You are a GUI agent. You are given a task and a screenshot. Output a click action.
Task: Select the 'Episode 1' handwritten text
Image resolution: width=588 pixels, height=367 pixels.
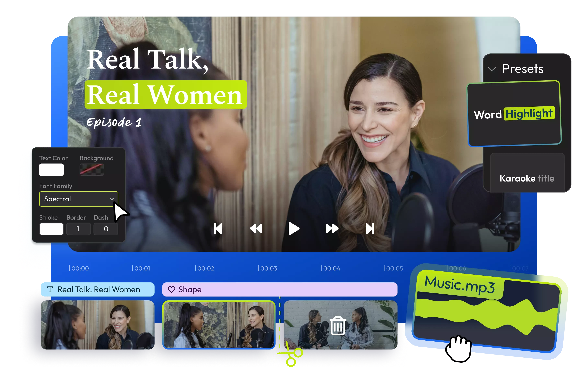[114, 122]
